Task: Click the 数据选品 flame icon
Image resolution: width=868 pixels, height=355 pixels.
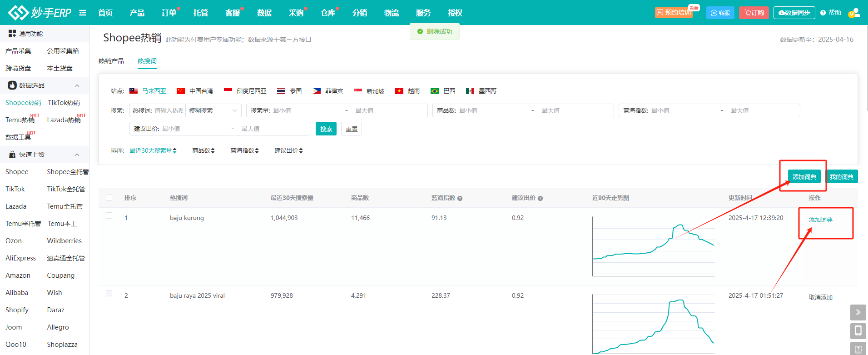Action: pyautogui.click(x=12, y=85)
